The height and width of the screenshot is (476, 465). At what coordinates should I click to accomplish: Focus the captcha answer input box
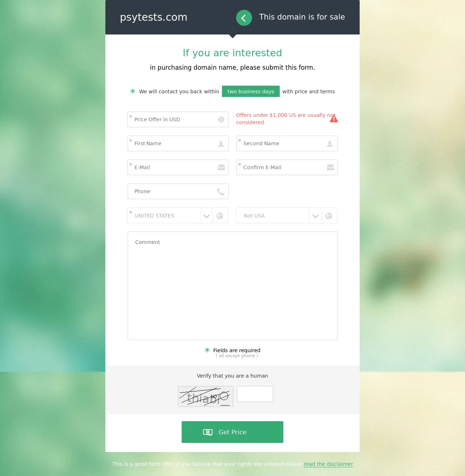pos(255,394)
